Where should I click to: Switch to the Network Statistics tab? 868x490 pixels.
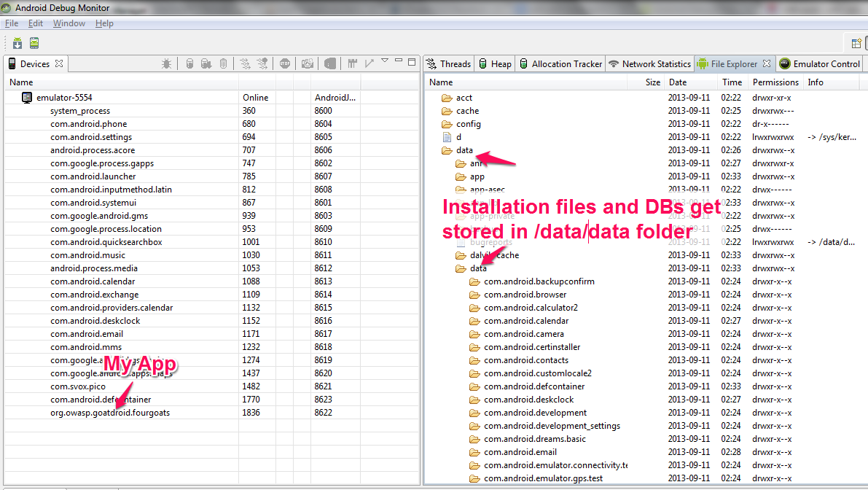click(x=650, y=63)
